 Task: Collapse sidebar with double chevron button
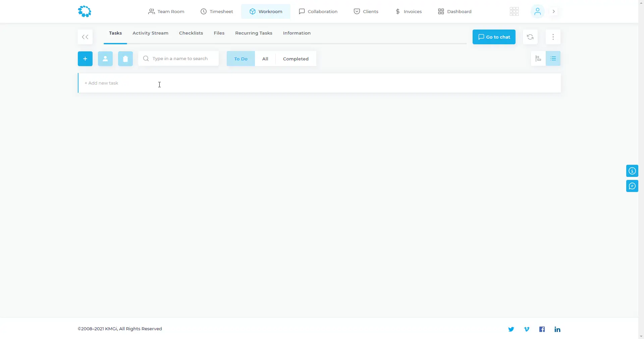pyautogui.click(x=85, y=37)
